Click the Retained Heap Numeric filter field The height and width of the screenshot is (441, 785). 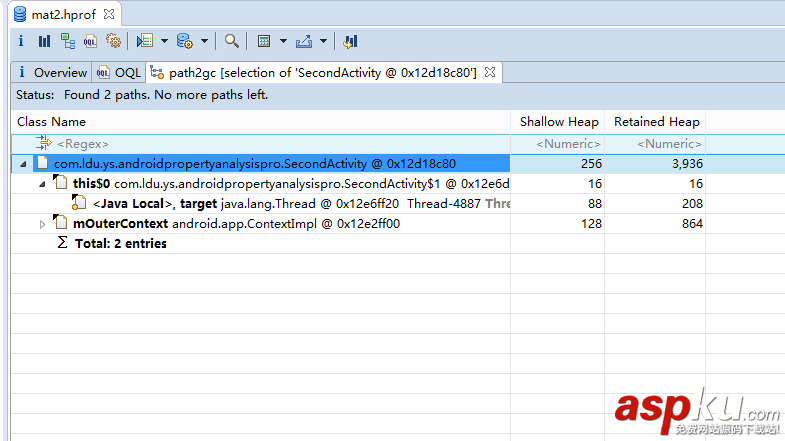click(x=655, y=144)
